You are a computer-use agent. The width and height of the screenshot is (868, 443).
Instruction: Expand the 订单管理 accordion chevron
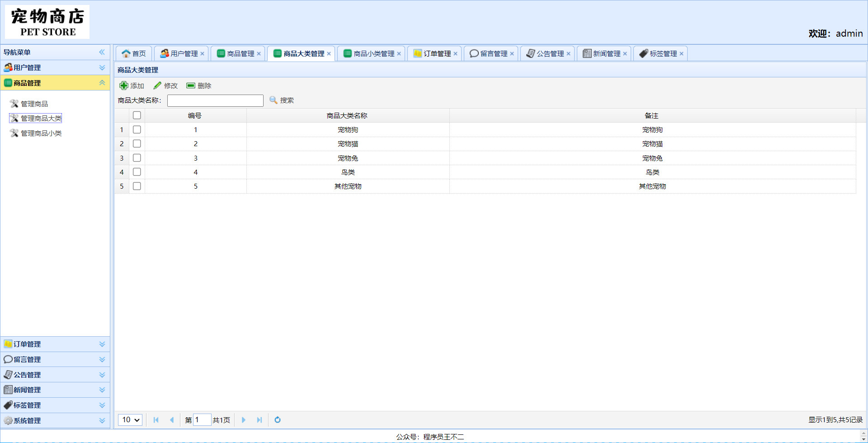pos(102,344)
